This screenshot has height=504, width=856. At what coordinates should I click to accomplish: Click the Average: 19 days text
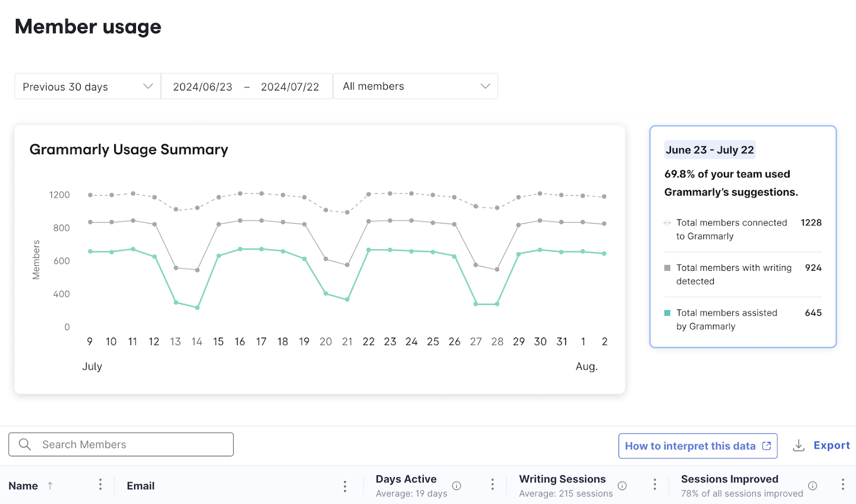411,493
